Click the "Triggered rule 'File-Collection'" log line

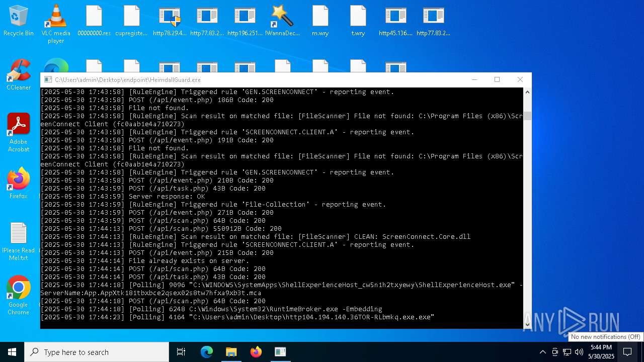[x=213, y=205]
